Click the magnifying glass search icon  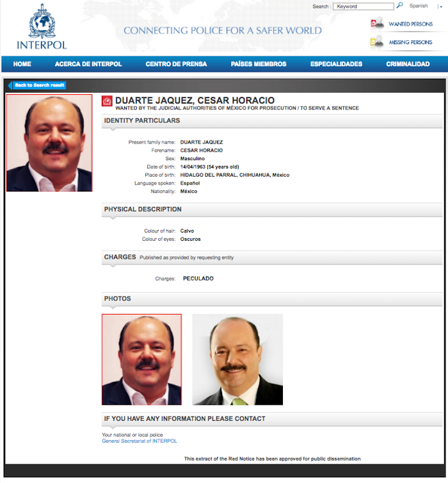point(400,6)
